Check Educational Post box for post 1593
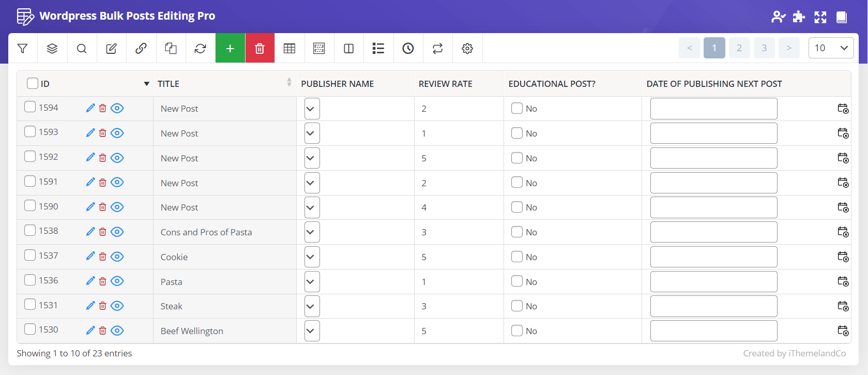868x375 pixels. 517,133
